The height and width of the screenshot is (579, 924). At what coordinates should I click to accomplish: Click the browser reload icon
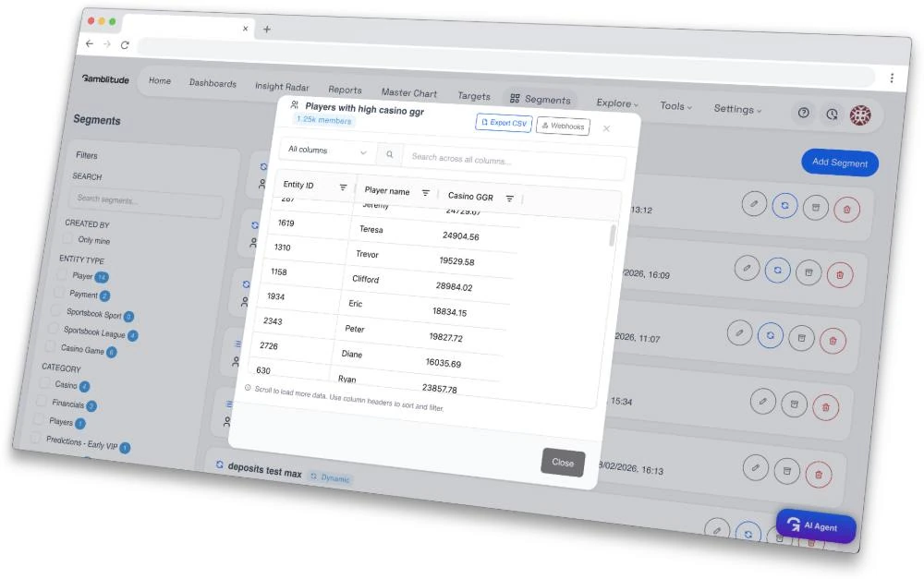click(125, 44)
